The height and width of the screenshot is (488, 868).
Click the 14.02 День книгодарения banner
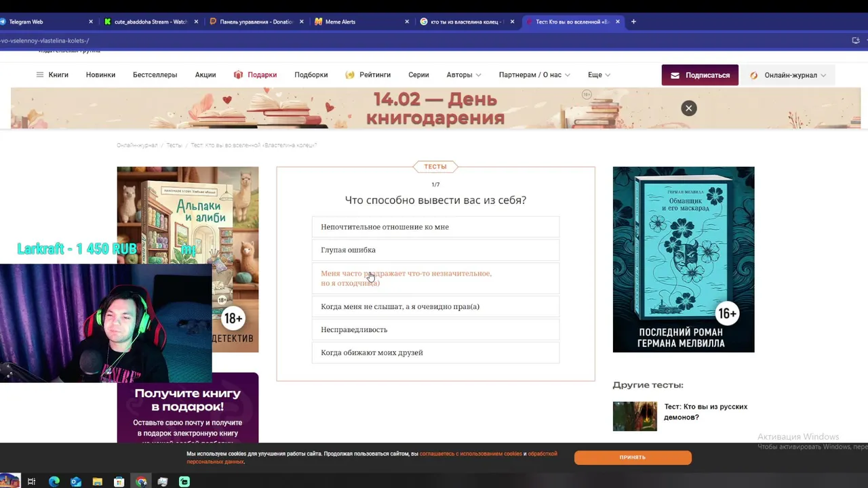[x=435, y=108]
